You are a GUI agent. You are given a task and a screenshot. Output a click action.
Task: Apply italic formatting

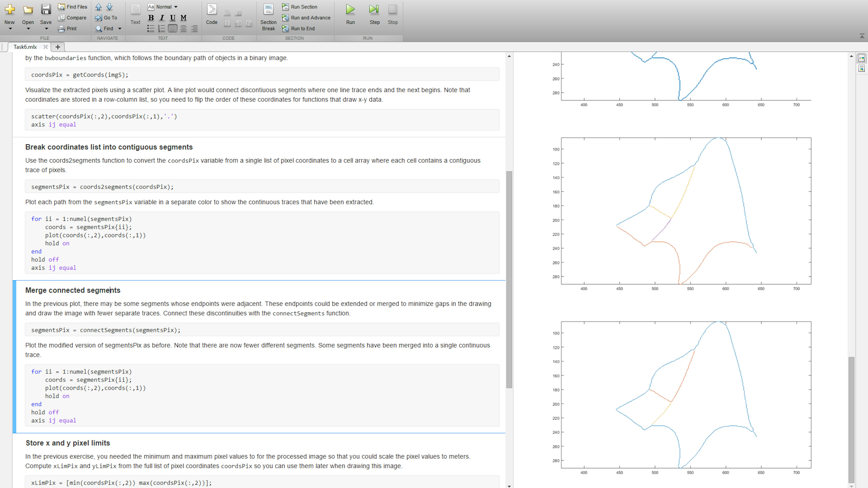[x=162, y=18]
